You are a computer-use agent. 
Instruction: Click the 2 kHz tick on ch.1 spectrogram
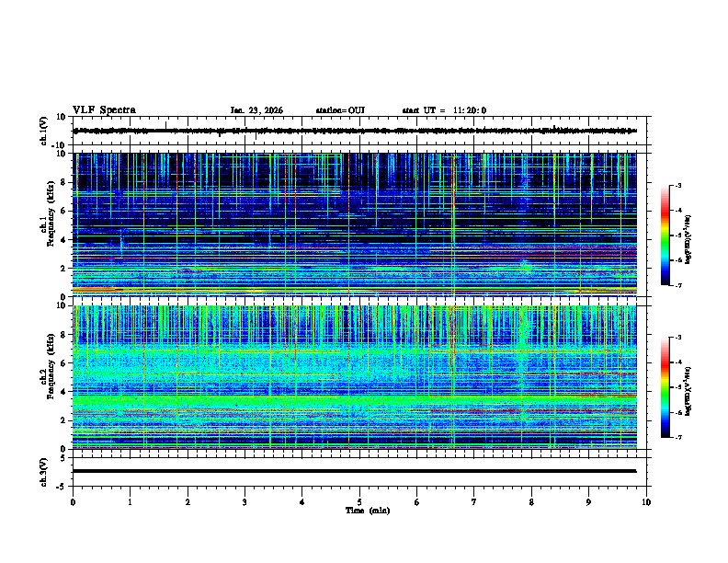coord(65,269)
